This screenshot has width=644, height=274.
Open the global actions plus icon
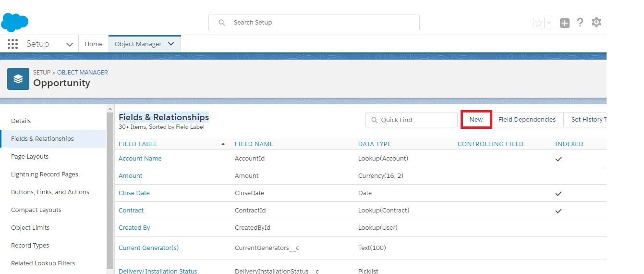pyautogui.click(x=565, y=23)
